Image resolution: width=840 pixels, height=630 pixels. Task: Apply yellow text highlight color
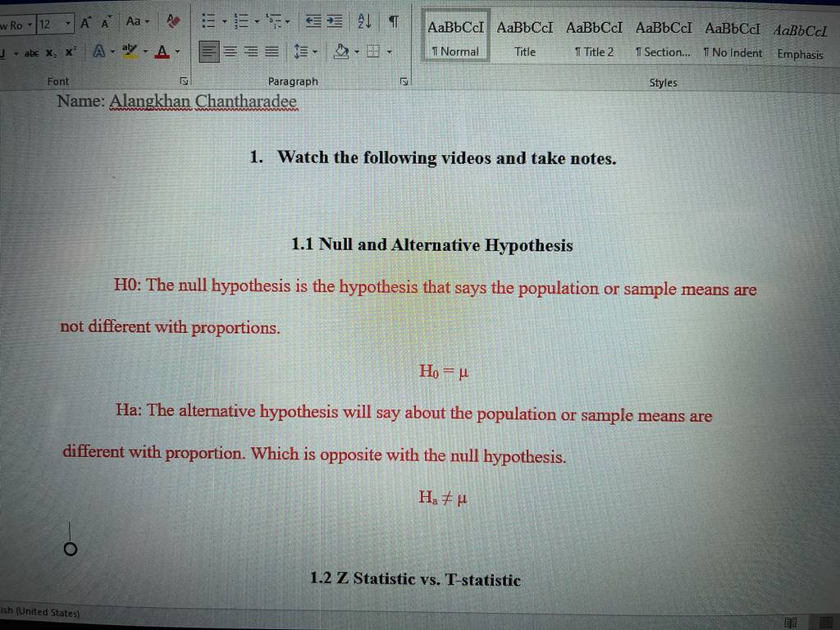(x=129, y=51)
